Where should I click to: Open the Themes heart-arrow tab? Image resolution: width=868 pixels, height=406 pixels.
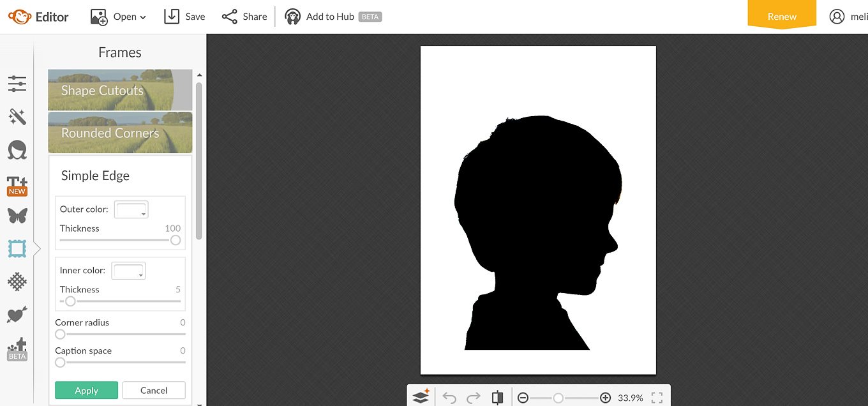point(17,315)
